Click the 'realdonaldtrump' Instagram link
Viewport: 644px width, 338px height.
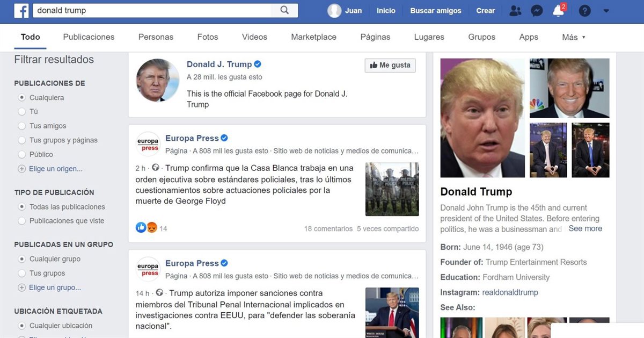point(510,292)
